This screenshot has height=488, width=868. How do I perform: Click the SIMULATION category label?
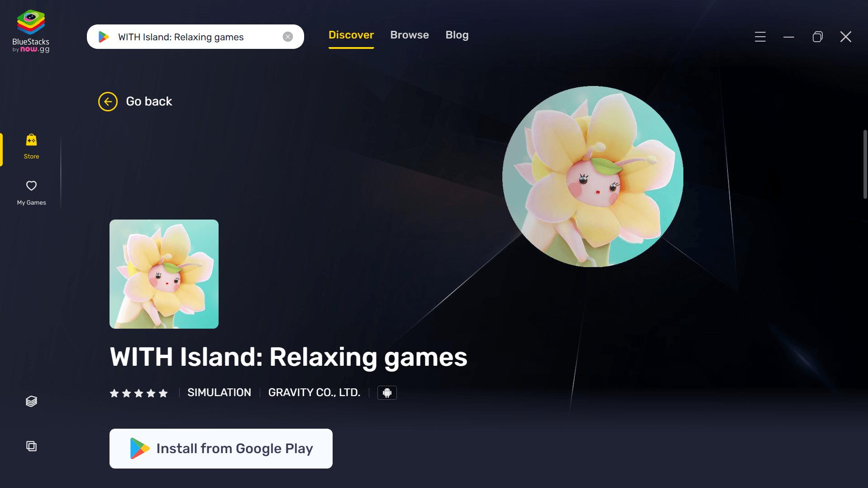(x=219, y=392)
